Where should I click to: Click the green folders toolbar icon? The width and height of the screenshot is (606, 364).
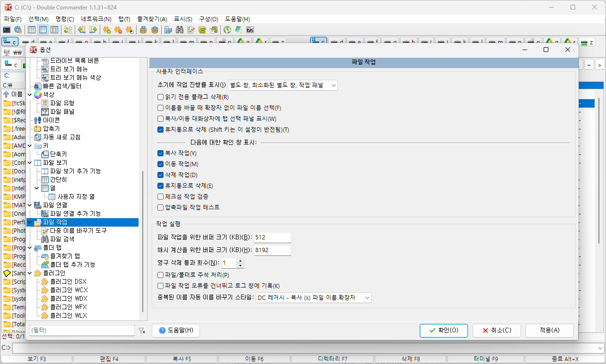pyautogui.click(x=202, y=30)
